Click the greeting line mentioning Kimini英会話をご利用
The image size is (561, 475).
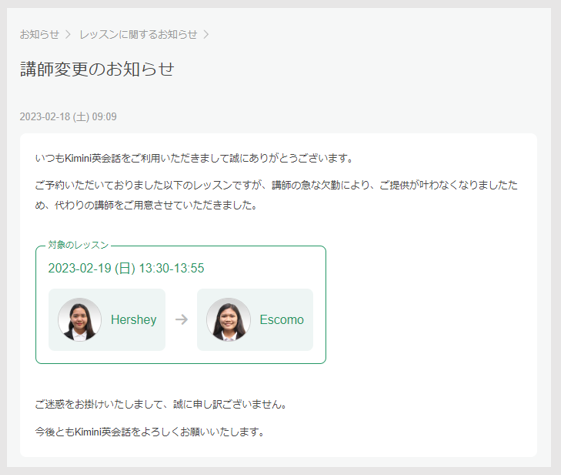(194, 158)
